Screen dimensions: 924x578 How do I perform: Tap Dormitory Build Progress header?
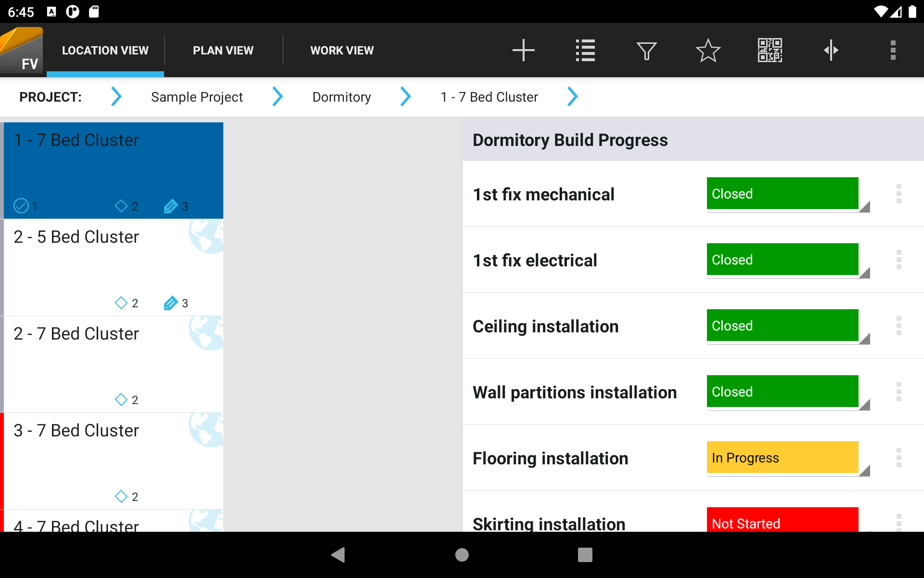[570, 140]
